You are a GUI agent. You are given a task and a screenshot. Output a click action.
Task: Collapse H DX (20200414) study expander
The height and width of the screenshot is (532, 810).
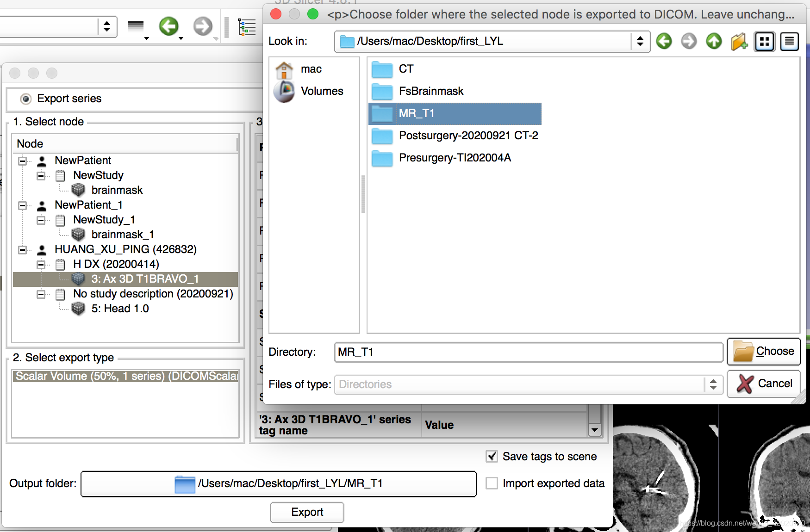tap(41, 265)
